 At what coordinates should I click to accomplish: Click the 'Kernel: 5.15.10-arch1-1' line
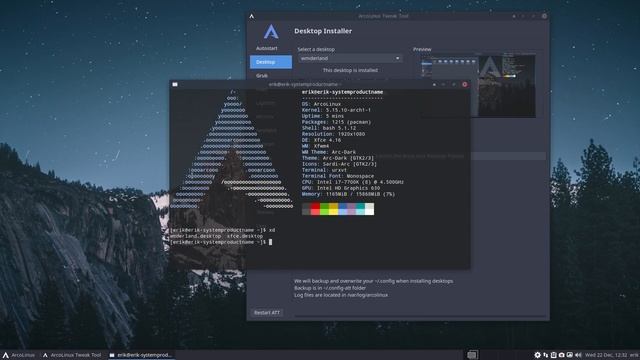pyautogui.click(x=336, y=110)
